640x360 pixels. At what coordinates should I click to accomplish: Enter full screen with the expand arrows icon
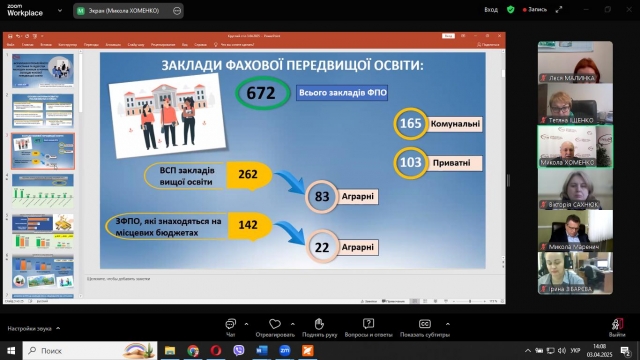[x=559, y=10]
